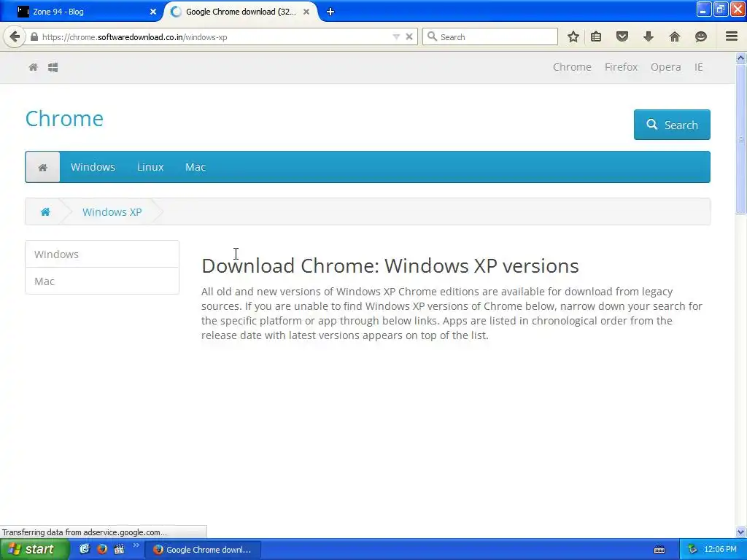
Task: Click the Download Chrome: Windows XP versions heading
Action: 390,265
